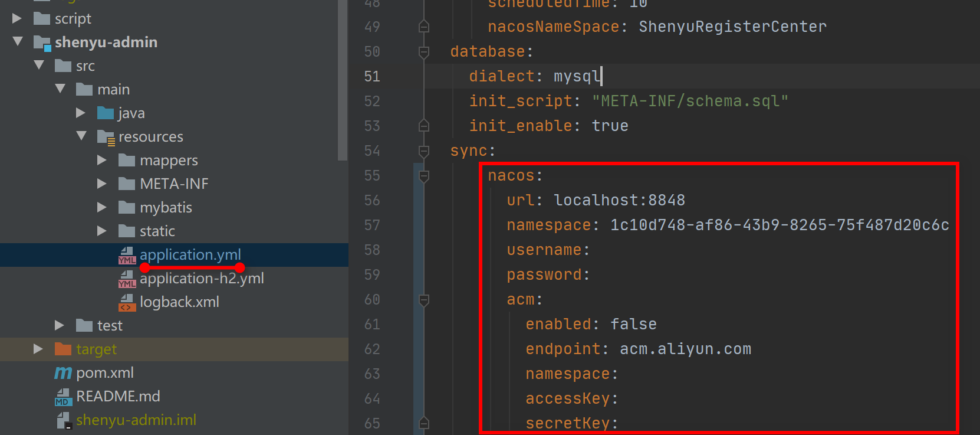Screen dimensions: 980x435
Task: Place cursor on acm.aliyun.com endpoint value
Action: point(685,349)
